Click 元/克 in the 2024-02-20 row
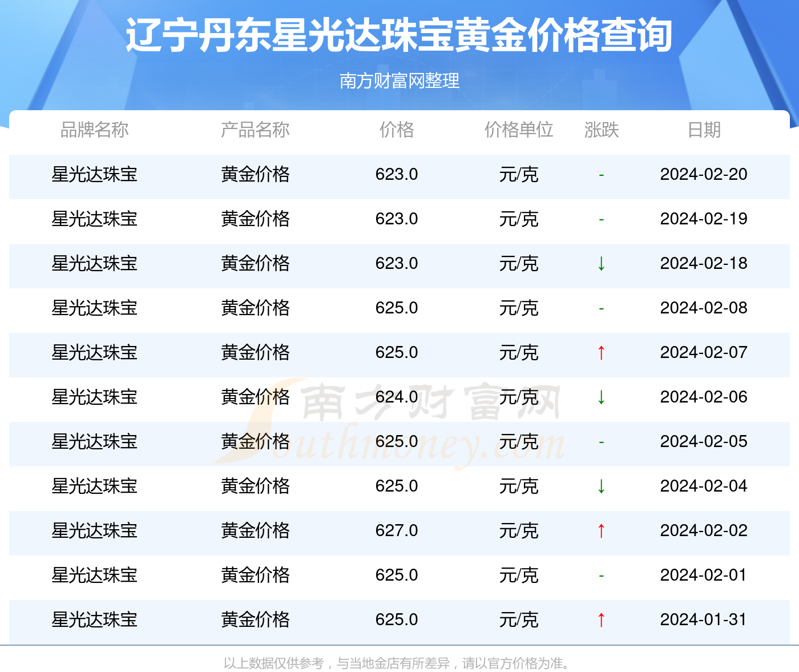Viewport: 799px width, 672px height. [519, 174]
